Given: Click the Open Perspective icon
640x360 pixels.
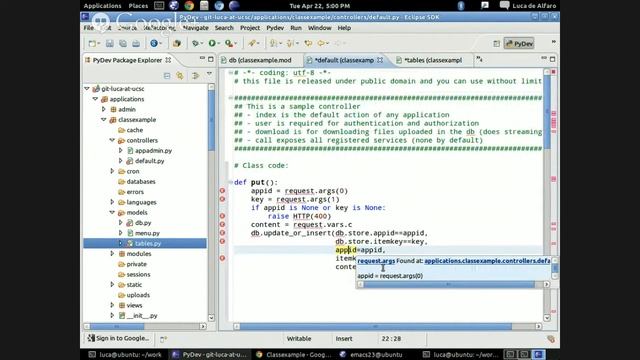Looking at the screenshot, I should (496, 44).
